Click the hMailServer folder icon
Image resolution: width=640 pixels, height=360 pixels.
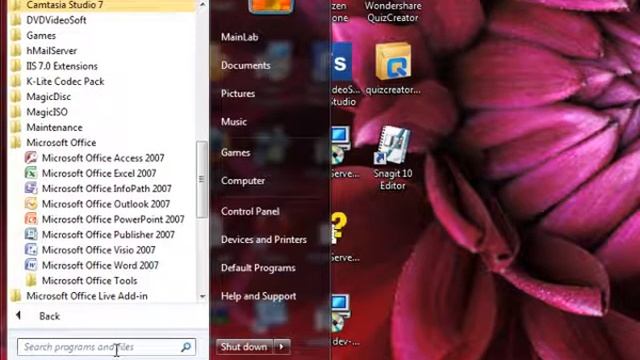pos(16,51)
